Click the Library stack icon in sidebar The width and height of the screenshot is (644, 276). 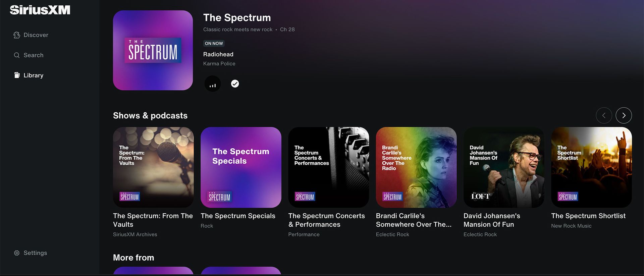pos(17,75)
